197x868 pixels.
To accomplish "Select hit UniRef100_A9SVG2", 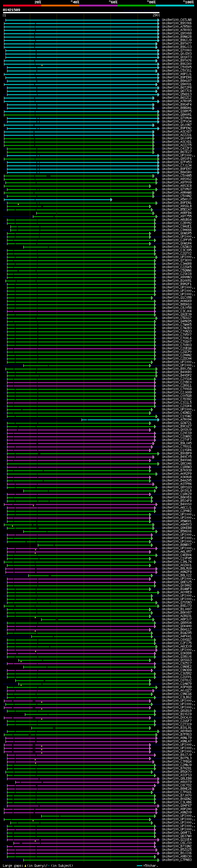I will [176, 179].
